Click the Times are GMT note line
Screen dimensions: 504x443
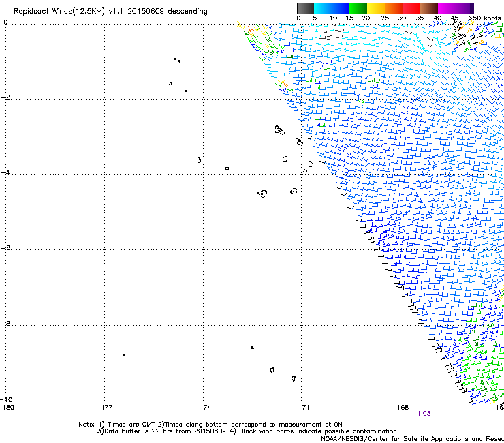point(210,425)
